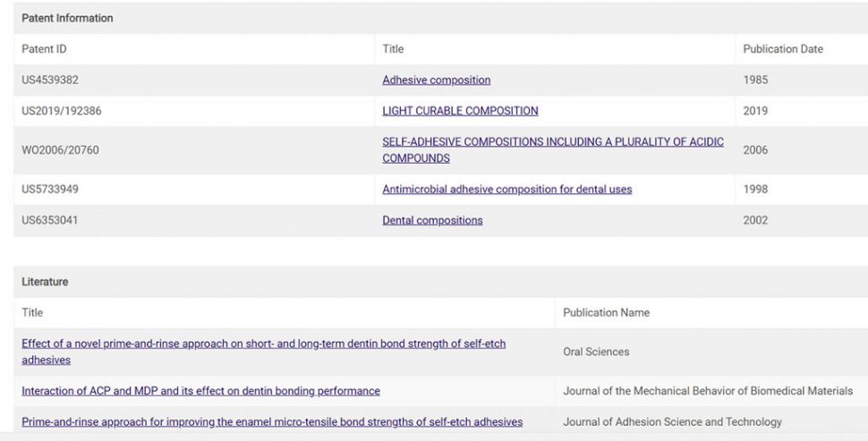868x441 pixels.
Task: Click the patent Title column header
Action: click(x=393, y=49)
